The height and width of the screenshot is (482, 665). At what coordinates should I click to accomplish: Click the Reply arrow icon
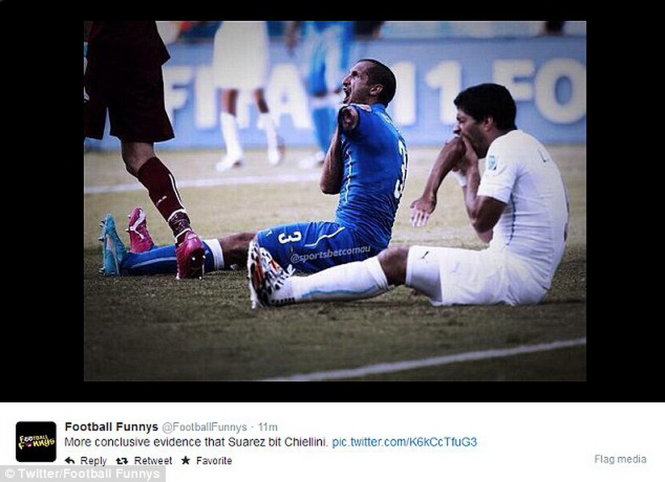click(70, 460)
